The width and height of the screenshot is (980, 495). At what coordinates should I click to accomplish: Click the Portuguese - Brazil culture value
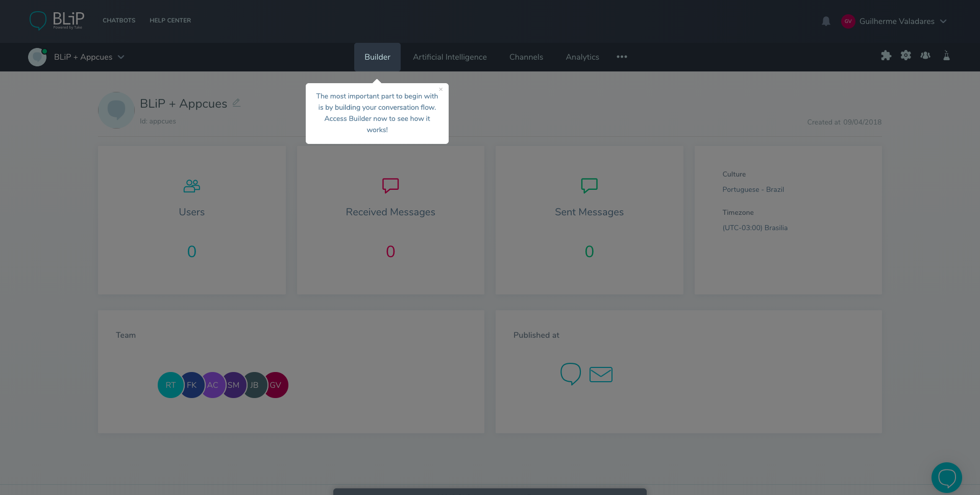[x=753, y=189]
